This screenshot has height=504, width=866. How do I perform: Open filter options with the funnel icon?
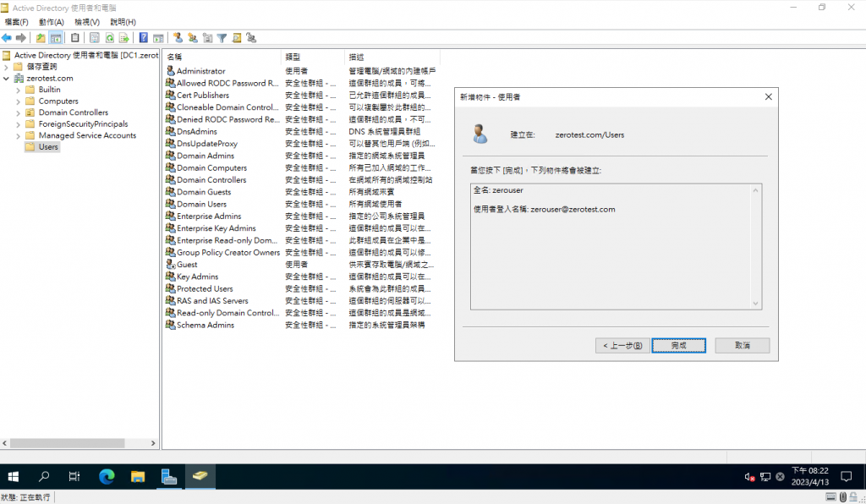tap(222, 38)
